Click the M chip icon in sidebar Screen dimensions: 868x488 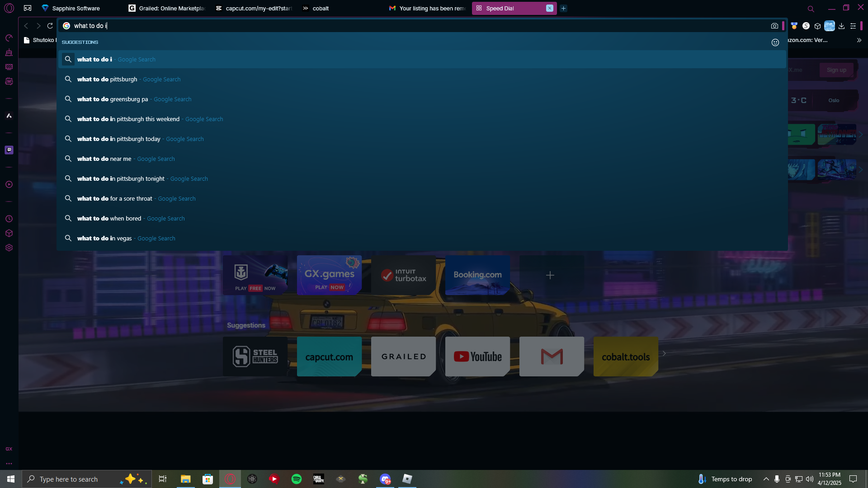coord(9,81)
